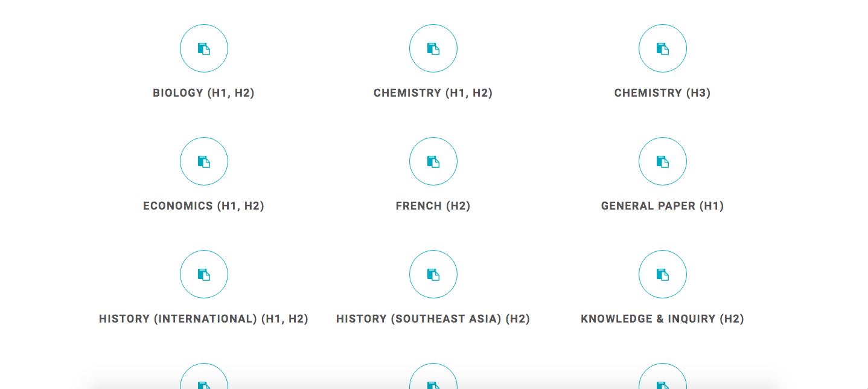
Task: Select HISTORY (SOUTHEAST ASIA) (H2) text link
Action: pyautogui.click(x=433, y=319)
